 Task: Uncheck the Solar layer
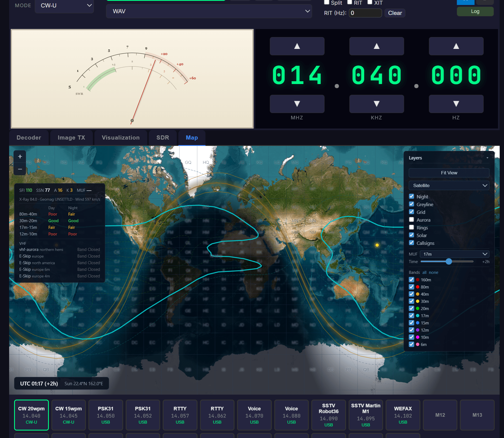tap(411, 235)
